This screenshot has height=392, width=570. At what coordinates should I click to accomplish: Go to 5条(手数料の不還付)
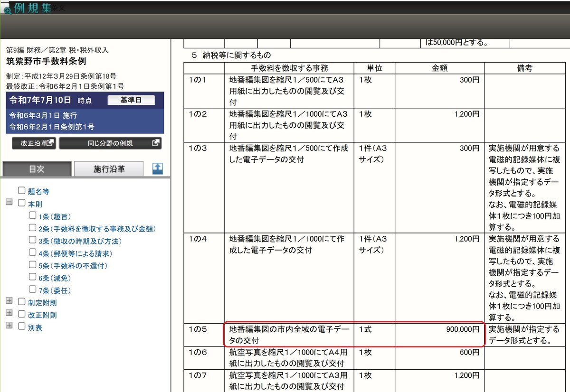[x=73, y=266]
